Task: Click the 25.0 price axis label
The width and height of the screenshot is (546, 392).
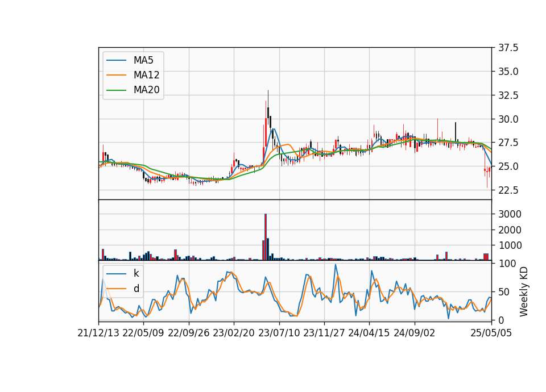Action: tap(508, 166)
